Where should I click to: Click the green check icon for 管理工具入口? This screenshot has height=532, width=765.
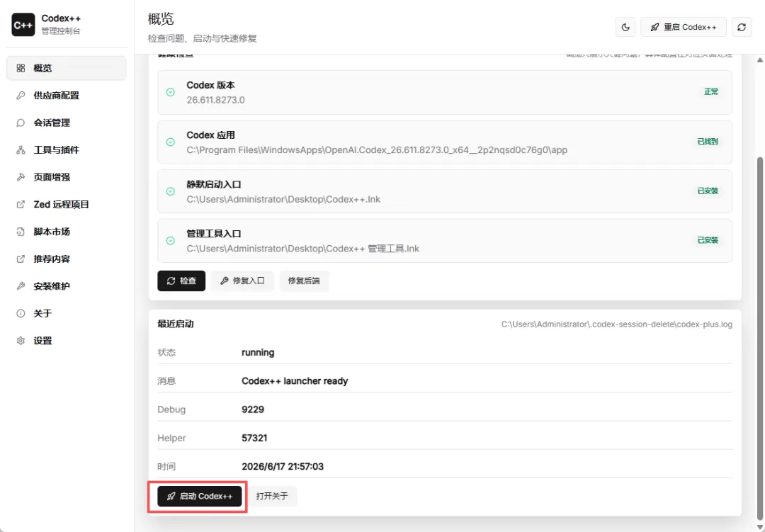(170, 241)
